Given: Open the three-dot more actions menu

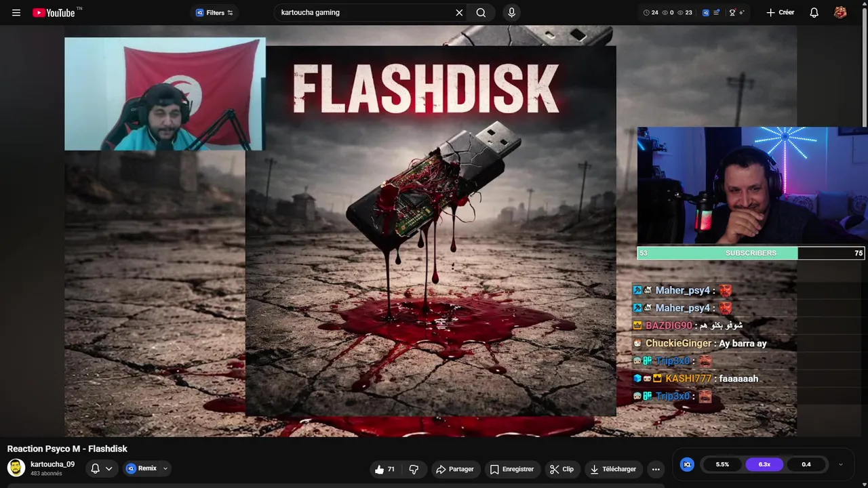Looking at the screenshot, I should tap(656, 469).
